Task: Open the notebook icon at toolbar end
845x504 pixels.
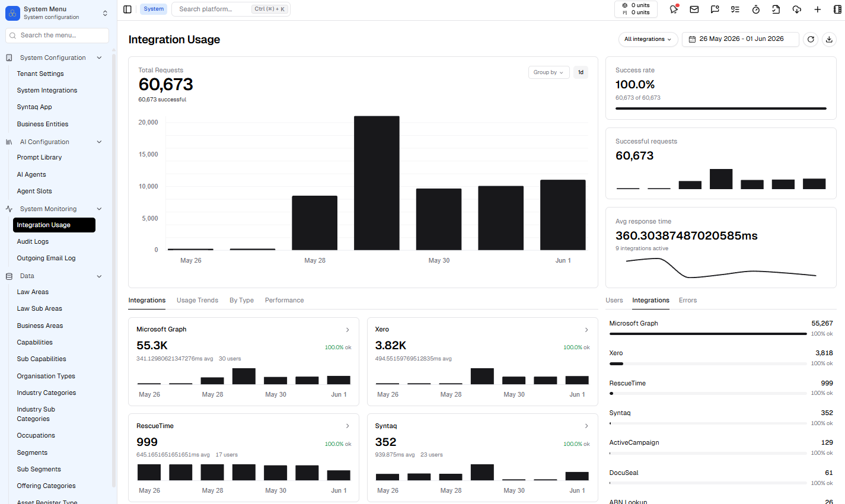Action: tap(838, 9)
